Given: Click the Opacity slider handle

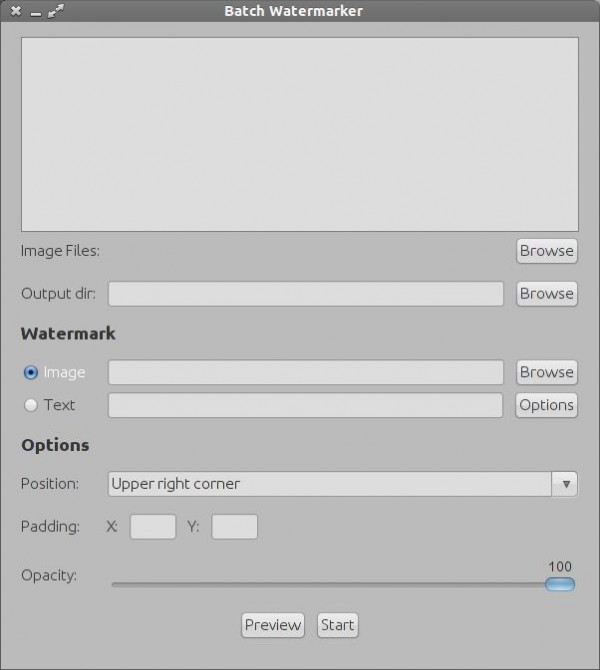Looking at the screenshot, I should point(560,584).
